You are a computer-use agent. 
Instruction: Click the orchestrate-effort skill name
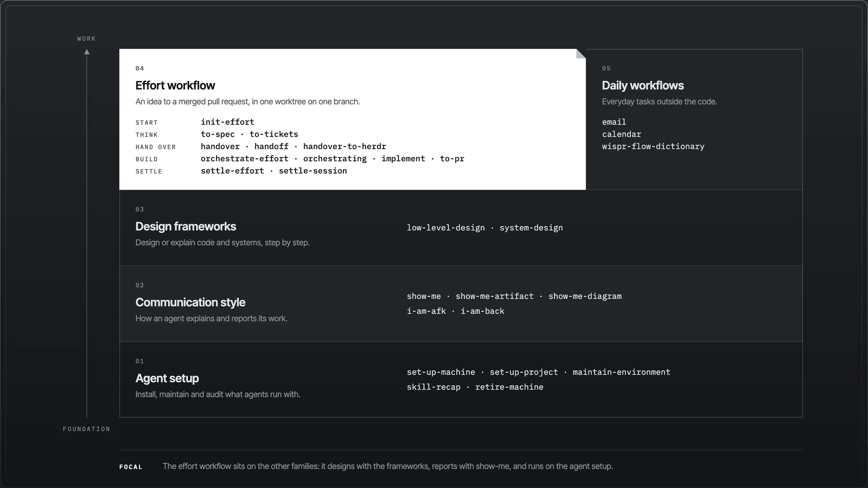(244, 159)
